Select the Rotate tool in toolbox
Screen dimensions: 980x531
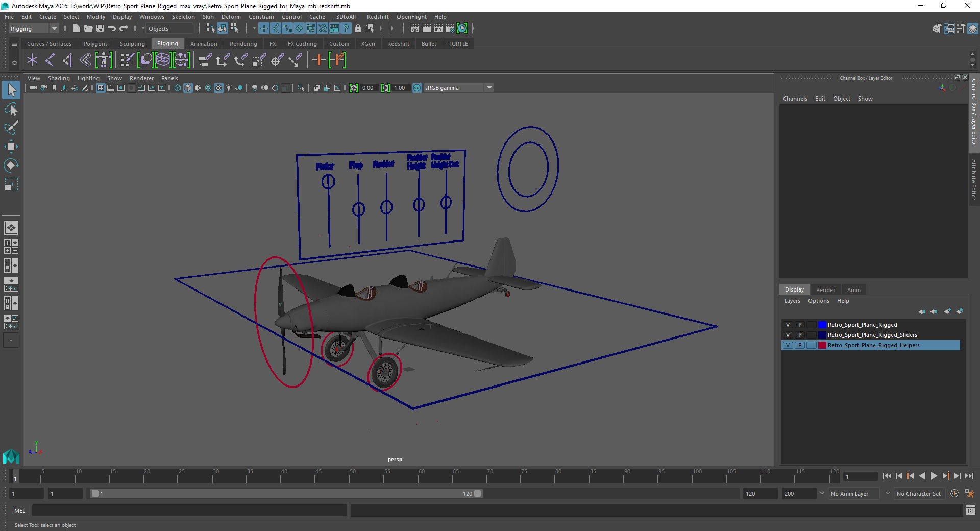[11, 165]
